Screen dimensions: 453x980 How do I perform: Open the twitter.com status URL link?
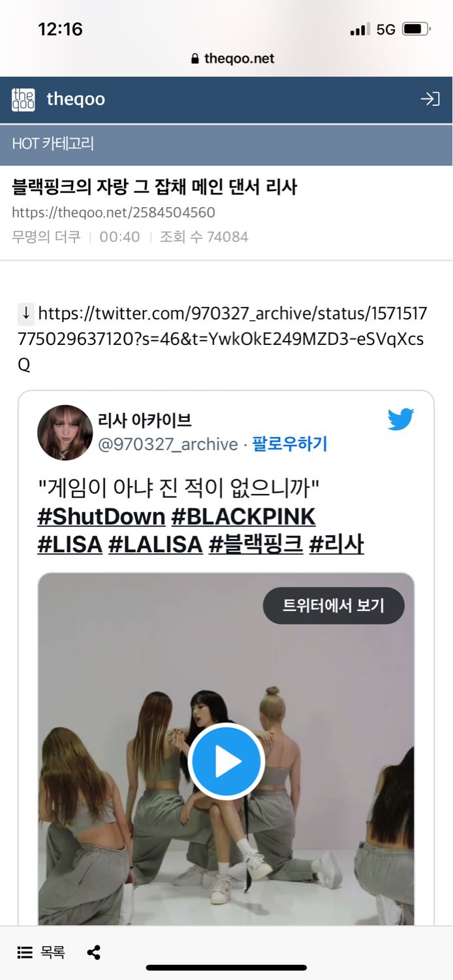coord(223,339)
